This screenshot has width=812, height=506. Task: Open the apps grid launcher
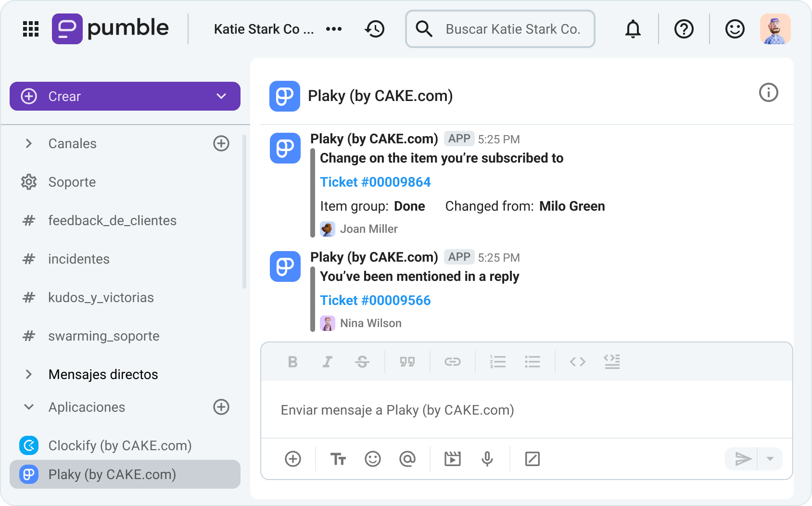click(30, 29)
